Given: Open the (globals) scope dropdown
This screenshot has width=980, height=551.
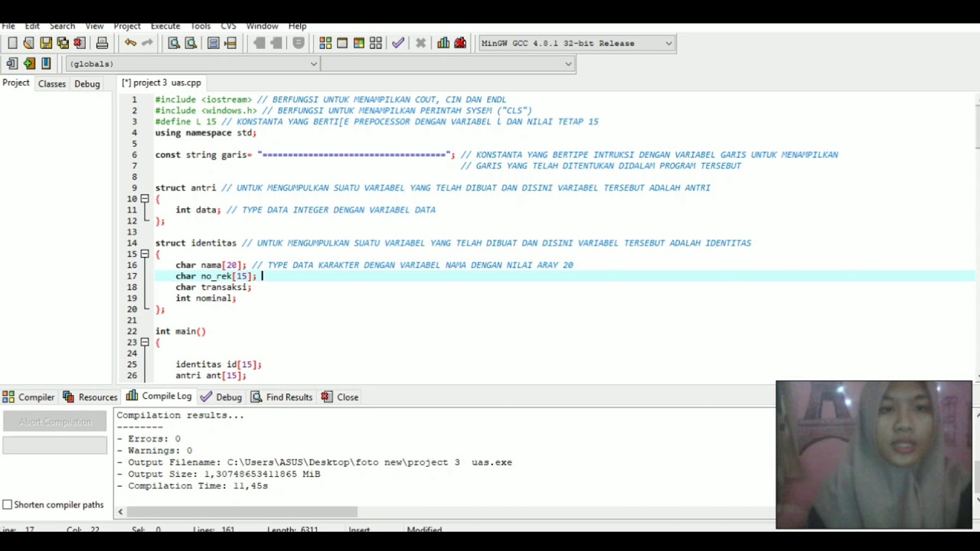Looking at the screenshot, I should pos(192,64).
